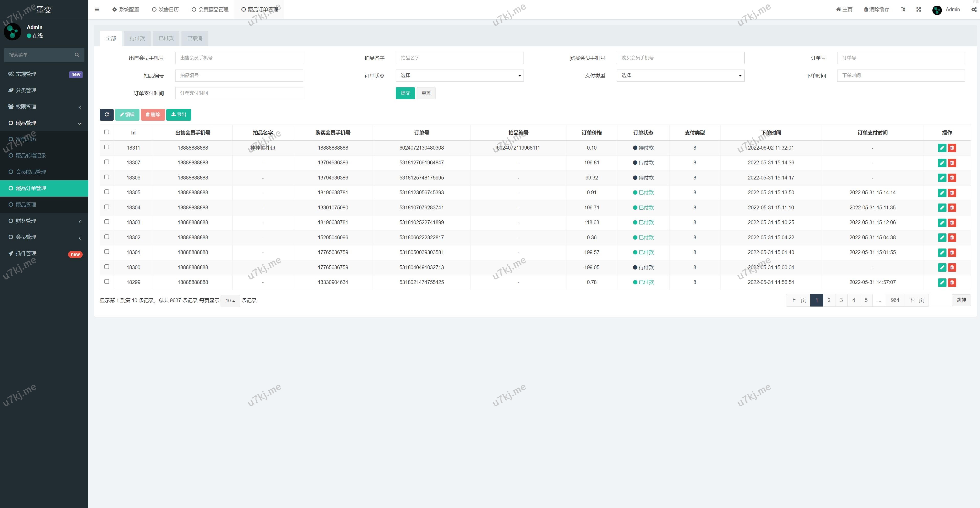The height and width of the screenshot is (508, 980).
Task: Click the hamburger sidebar toggle icon
Action: coord(97,9)
